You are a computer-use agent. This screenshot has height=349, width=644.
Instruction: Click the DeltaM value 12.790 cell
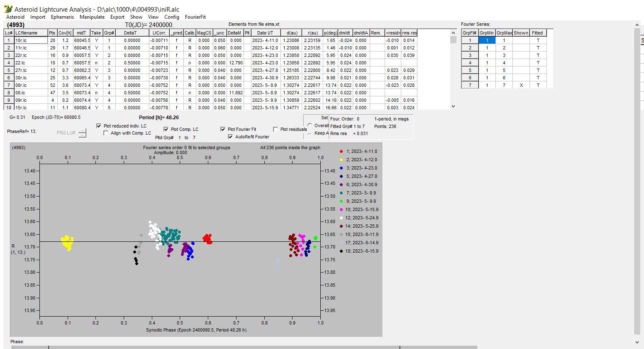(236, 63)
